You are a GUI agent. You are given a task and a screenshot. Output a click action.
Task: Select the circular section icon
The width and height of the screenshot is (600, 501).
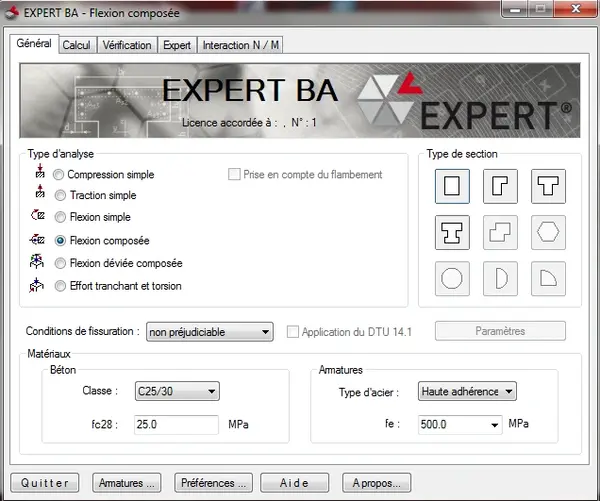tap(452, 279)
